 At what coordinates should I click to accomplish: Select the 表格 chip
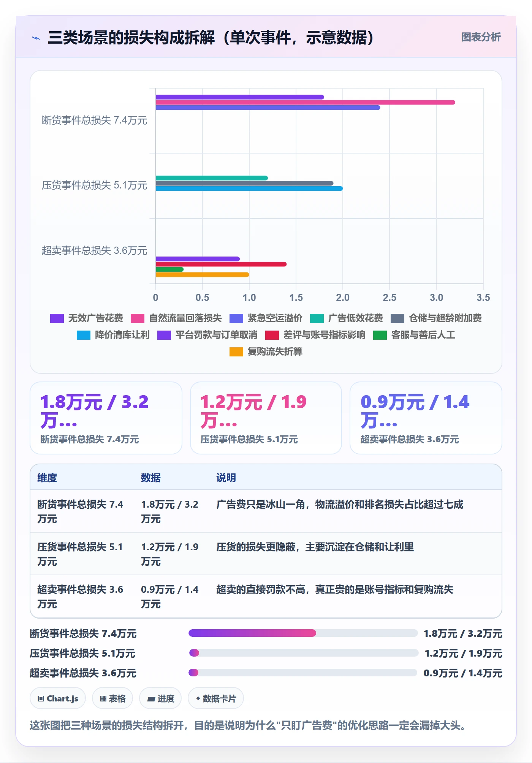pos(112,698)
